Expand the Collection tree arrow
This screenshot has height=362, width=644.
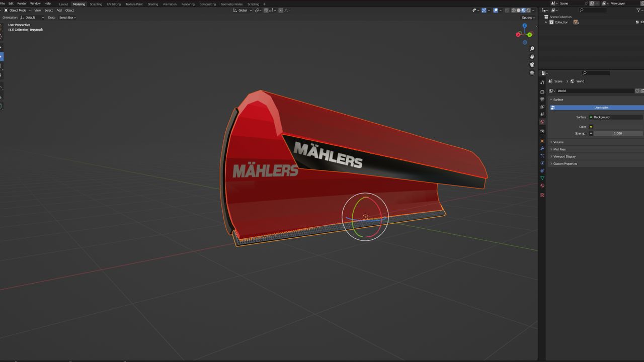pyautogui.click(x=546, y=22)
